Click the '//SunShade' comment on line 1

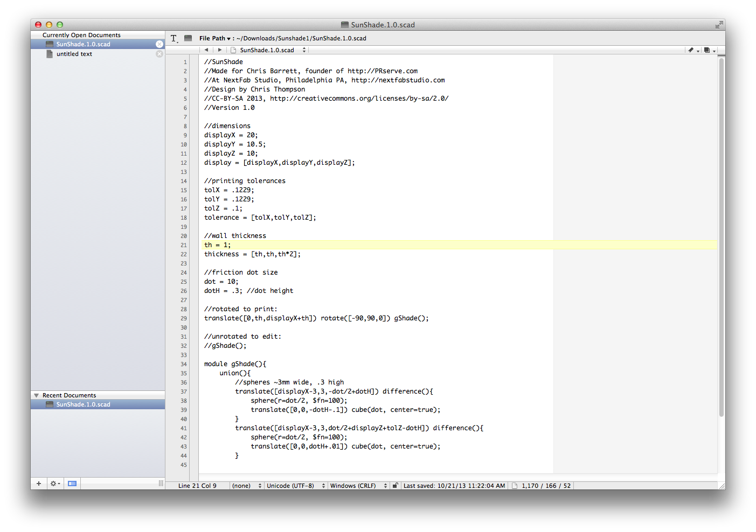[x=223, y=62]
